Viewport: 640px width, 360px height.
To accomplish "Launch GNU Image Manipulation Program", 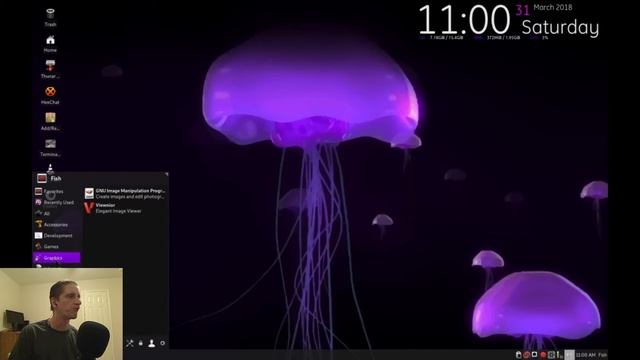I will (125, 193).
